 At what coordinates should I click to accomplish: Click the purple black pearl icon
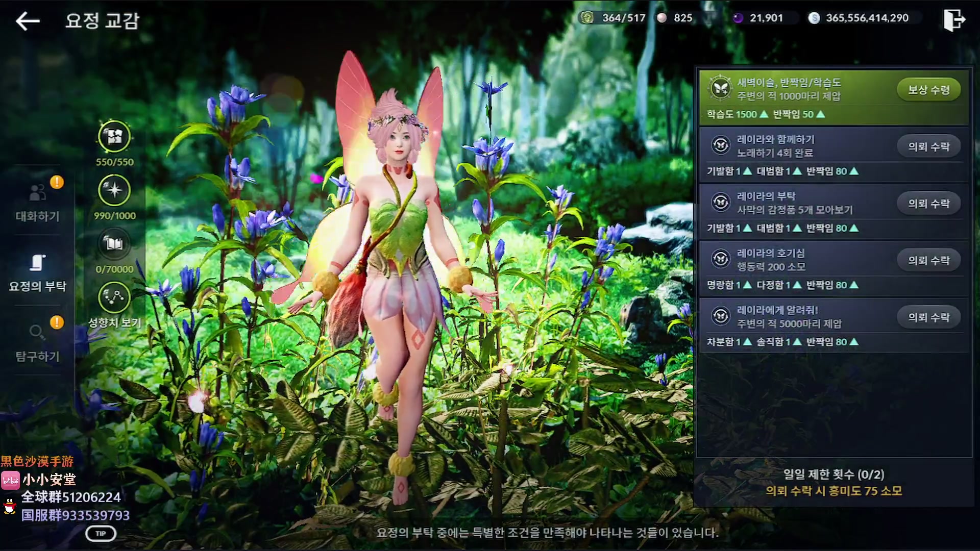(738, 18)
